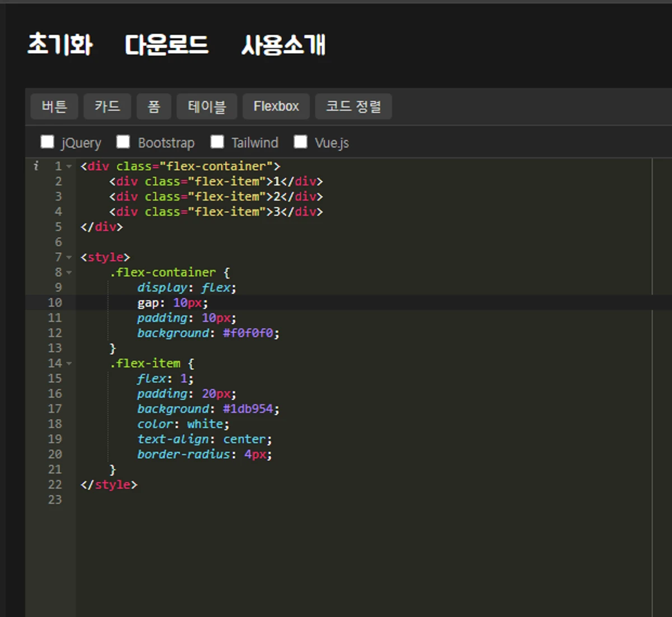Viewport: 672px width, 617px height.
Task: Open the 다운로드 download menu item
Action: pyautogui.click(x=166, y=45)
